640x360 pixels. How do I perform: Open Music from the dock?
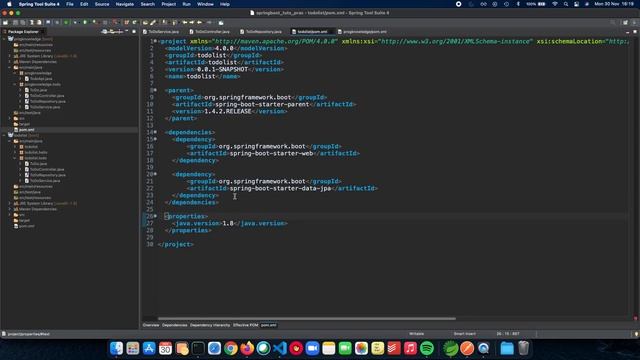pos(410,348)
